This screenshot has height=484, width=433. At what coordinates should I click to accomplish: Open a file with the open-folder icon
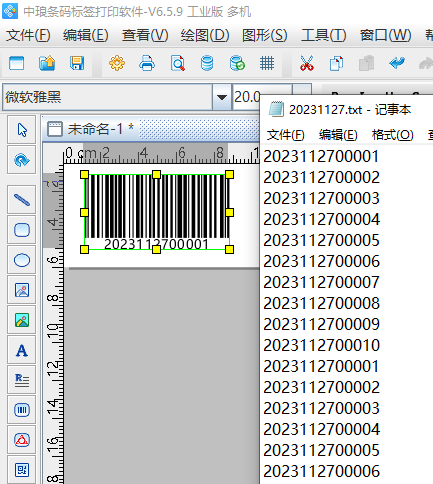(x=47, y=63)
